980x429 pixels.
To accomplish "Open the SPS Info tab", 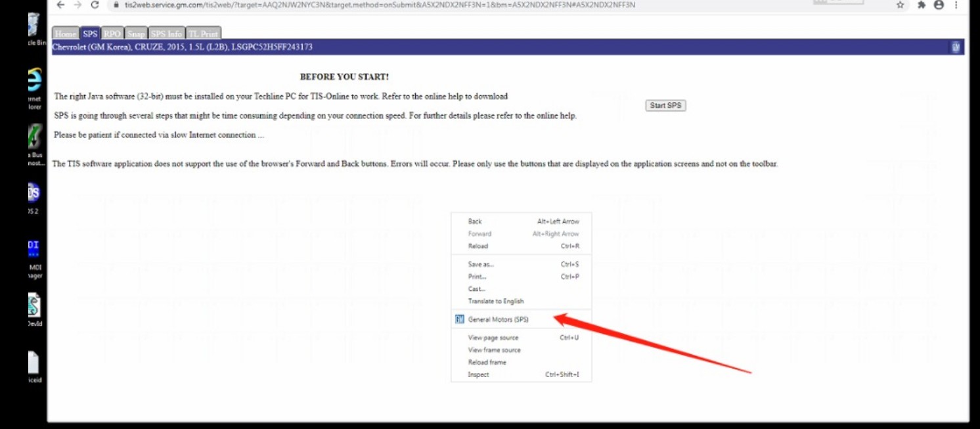I will [166, 34].
